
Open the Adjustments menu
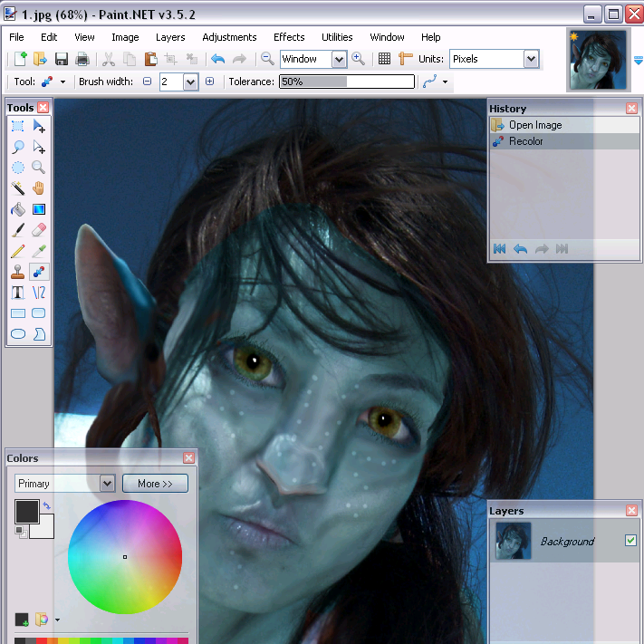tap(229, 37)
